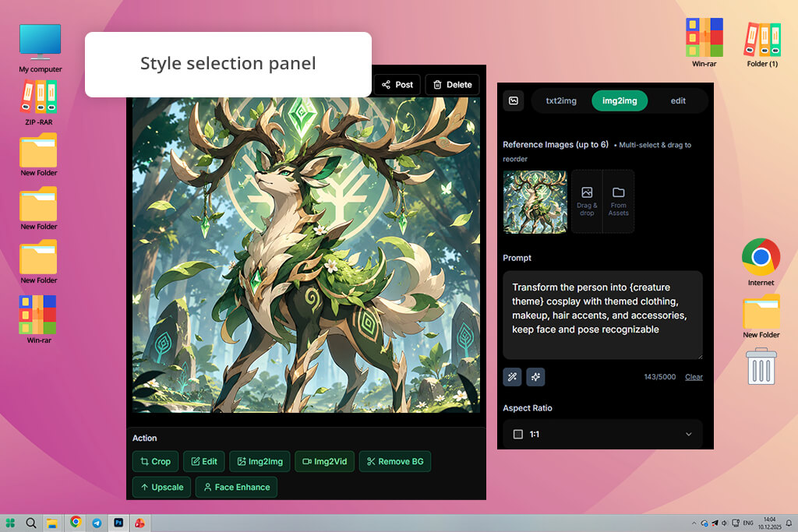Show hidden tray icons chevron
Screen dimensions: 798x532
point(694,523)
